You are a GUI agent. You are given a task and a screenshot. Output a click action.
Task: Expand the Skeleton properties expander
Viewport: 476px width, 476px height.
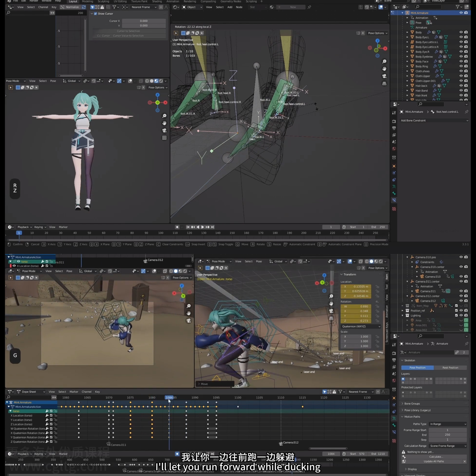[402, 361]
